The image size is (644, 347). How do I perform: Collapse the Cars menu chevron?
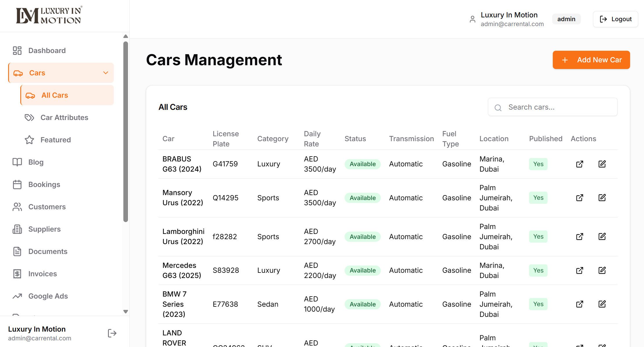pos(106,73)
